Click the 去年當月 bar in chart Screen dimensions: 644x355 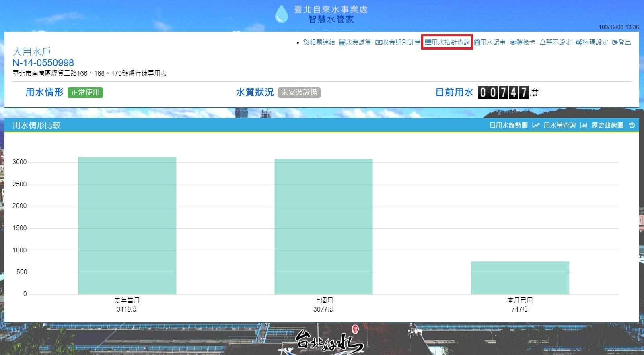(x=127, y=225)
